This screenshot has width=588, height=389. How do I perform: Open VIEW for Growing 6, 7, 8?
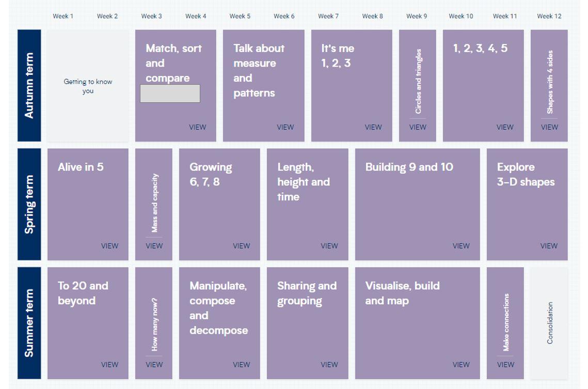(241, 246)
